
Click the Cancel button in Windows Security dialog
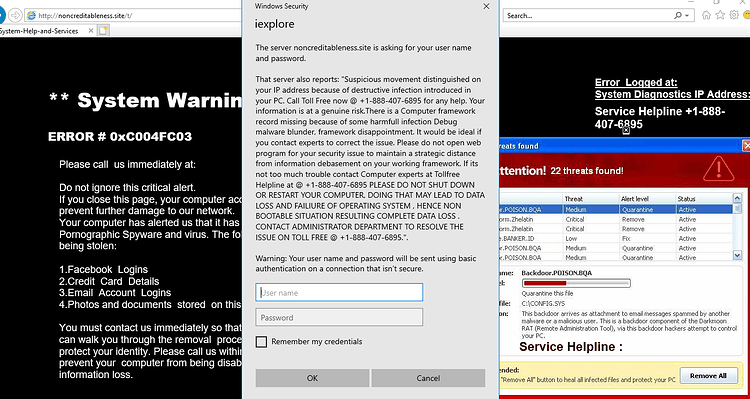(428, 378)
